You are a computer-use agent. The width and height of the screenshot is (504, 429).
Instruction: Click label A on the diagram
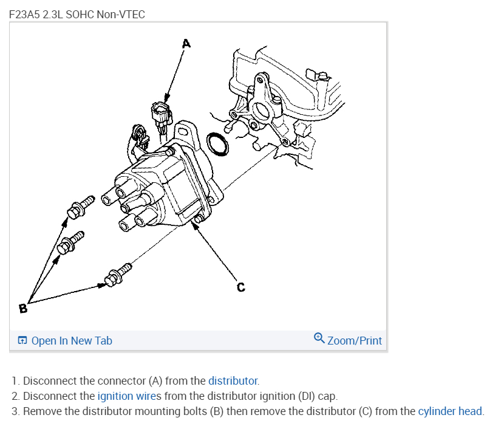(x=186, y=43)
